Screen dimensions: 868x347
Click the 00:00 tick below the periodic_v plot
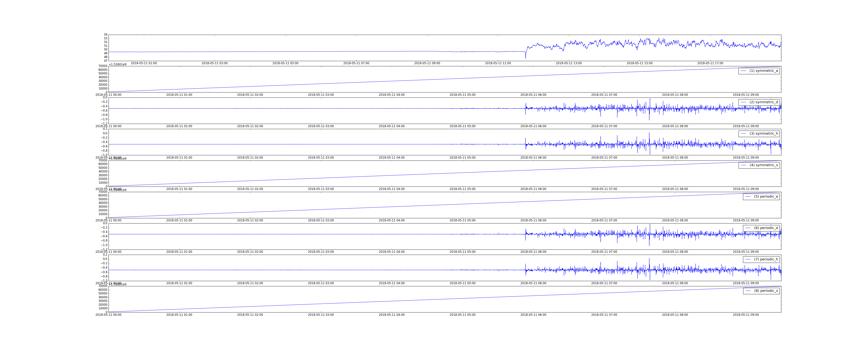coord(108,315)
